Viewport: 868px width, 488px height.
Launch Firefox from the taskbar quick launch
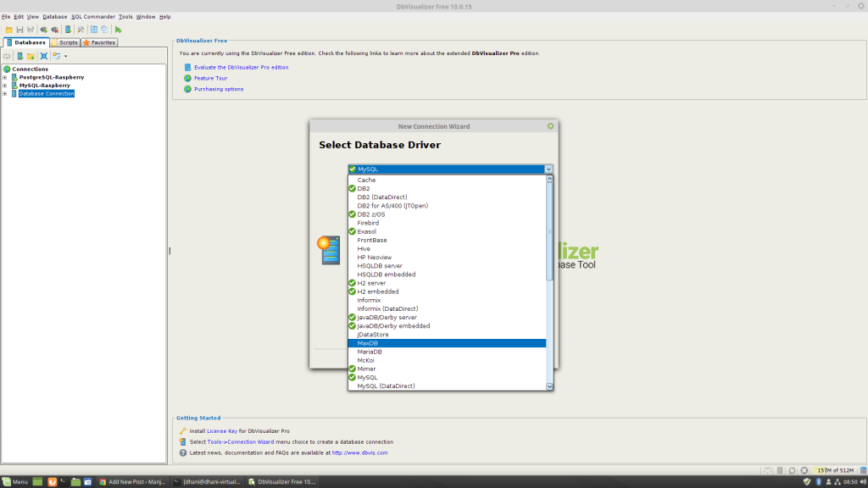pyautogui.click(x=52, y=482)
